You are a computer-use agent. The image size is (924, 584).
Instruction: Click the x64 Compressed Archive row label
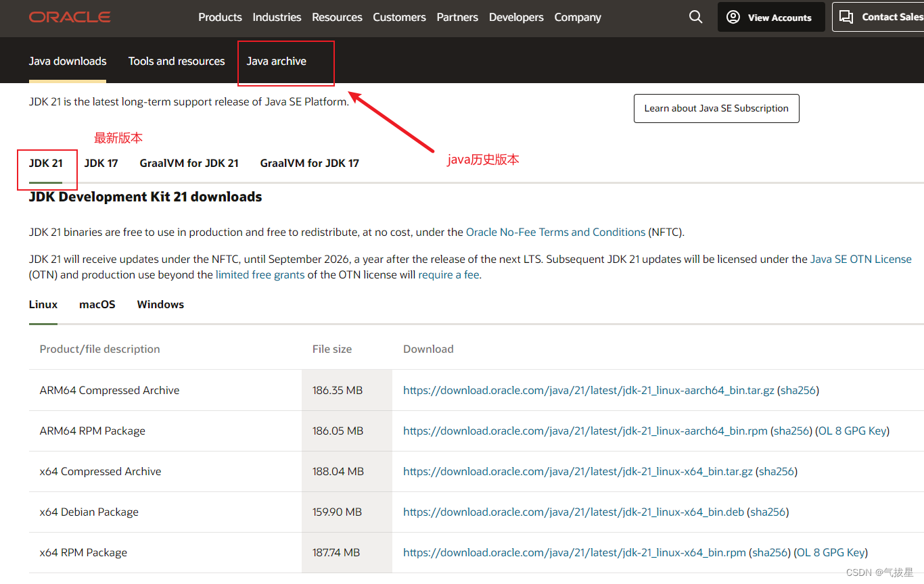pos(101,471)
